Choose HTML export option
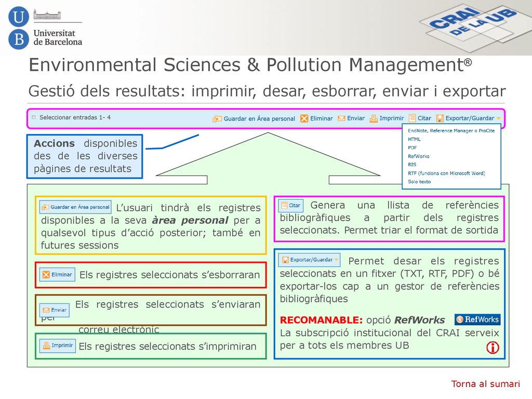This screenshot has width=532, height=399. point(414,139)
